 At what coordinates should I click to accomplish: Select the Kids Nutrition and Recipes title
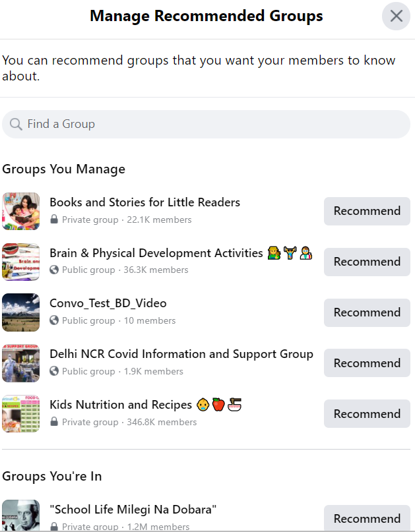pos(121,405)
